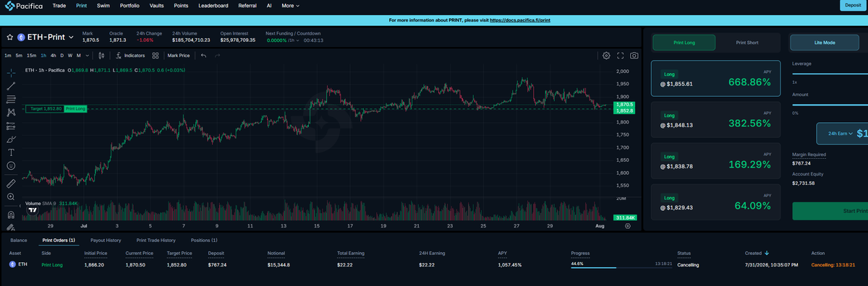Open the Indicators panel
This screenshot has width=868, height=286.
pos(130,55)
